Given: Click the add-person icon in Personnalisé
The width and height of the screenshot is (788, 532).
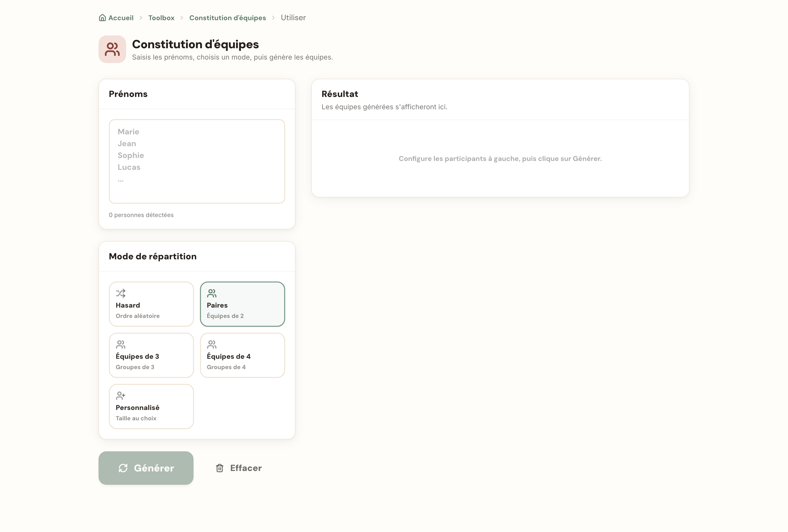Looking at the screenshot, I should pyautogui.click(x=121, y=395).
